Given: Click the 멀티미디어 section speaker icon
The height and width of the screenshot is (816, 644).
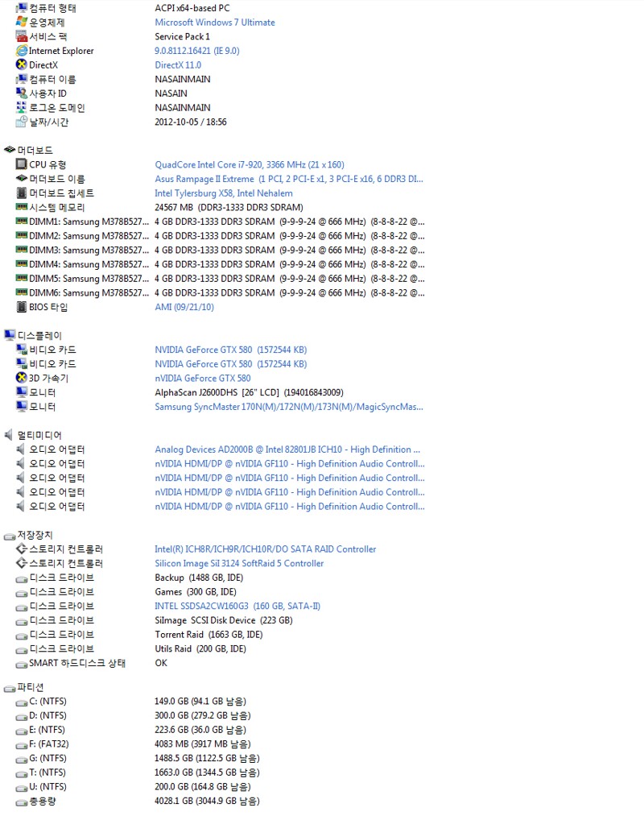Looking at the screenshot, I should coord(10,434).
